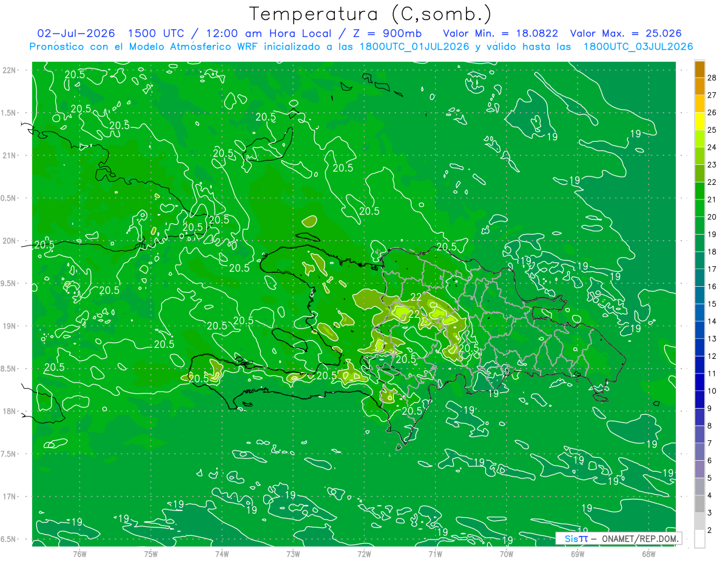The width and height of the screenshot is (728, 562).
Task: Click the 'Valor Min. = 18.0822' value
Action: click(500, 33)
